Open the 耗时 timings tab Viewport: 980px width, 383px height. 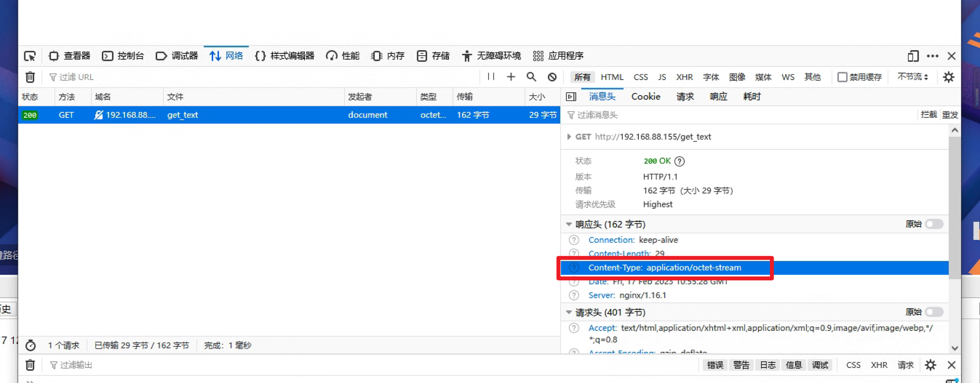pyautogui.click(x=752, y=96)
